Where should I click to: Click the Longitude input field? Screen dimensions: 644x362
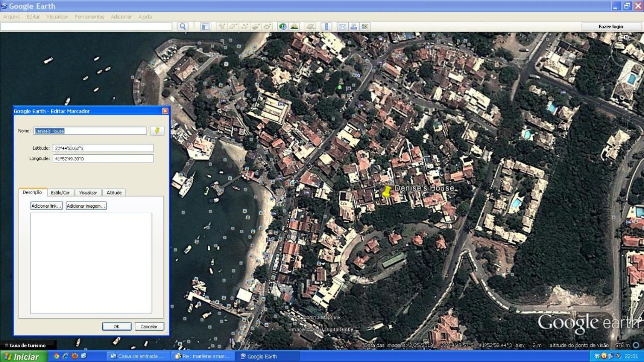[103, 158]
